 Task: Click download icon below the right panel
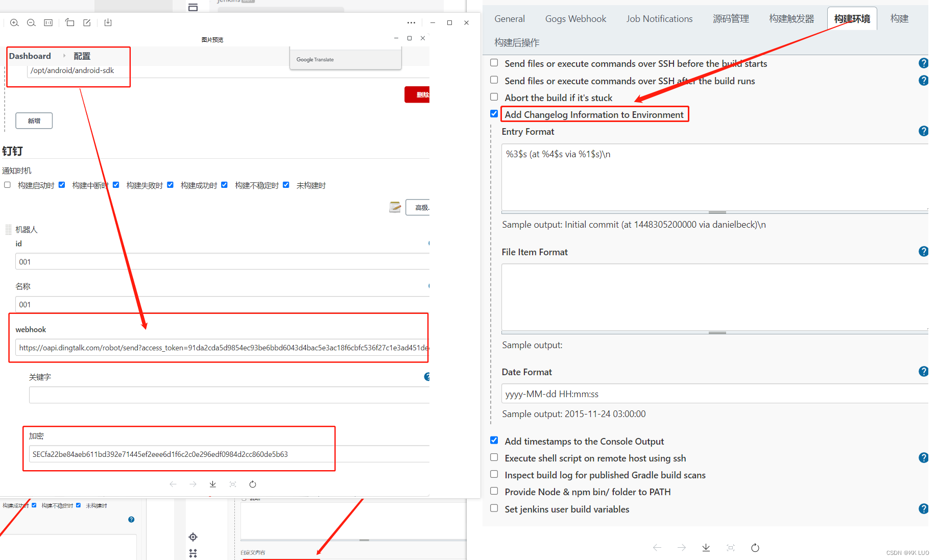point(706,548)
